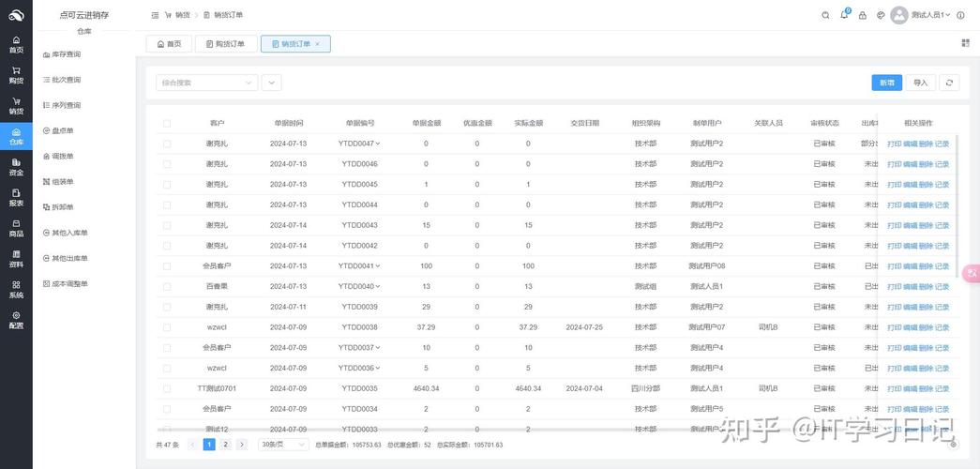Image resolution: width=980 pixels, height=469 pixels.
Task: Click 删除 for order YTDD0038
Action: [926, 327]
